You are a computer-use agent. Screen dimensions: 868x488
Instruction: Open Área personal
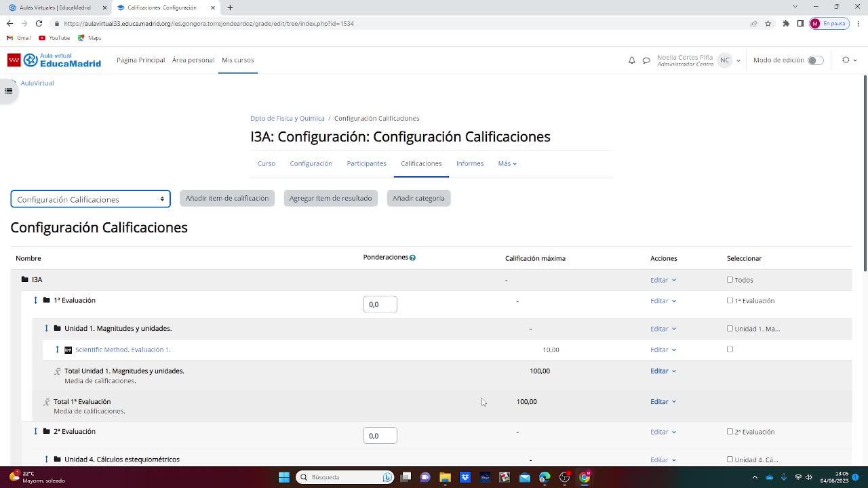[x=193, y=60]
